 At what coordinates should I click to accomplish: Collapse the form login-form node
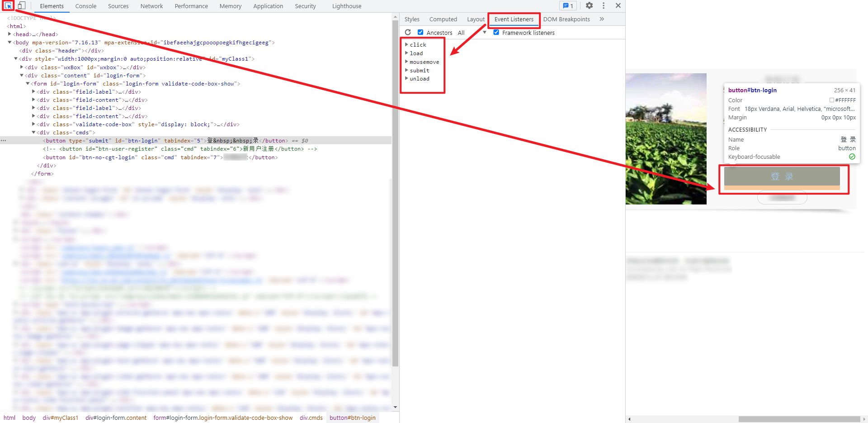(28, 84)
